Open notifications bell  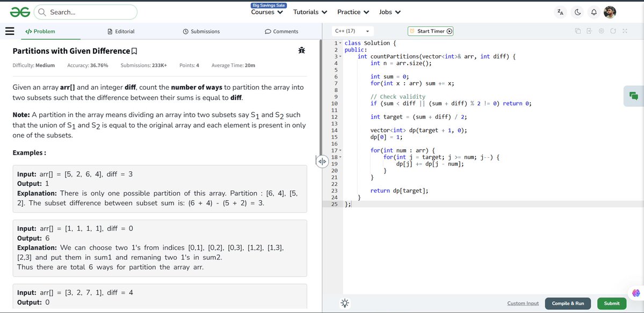tap(594, 12)
